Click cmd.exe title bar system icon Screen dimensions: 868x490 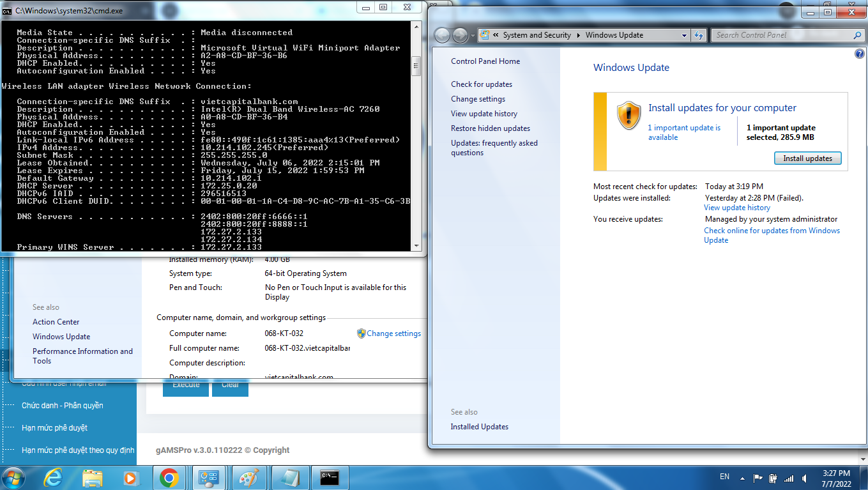[x=7, y=11]
